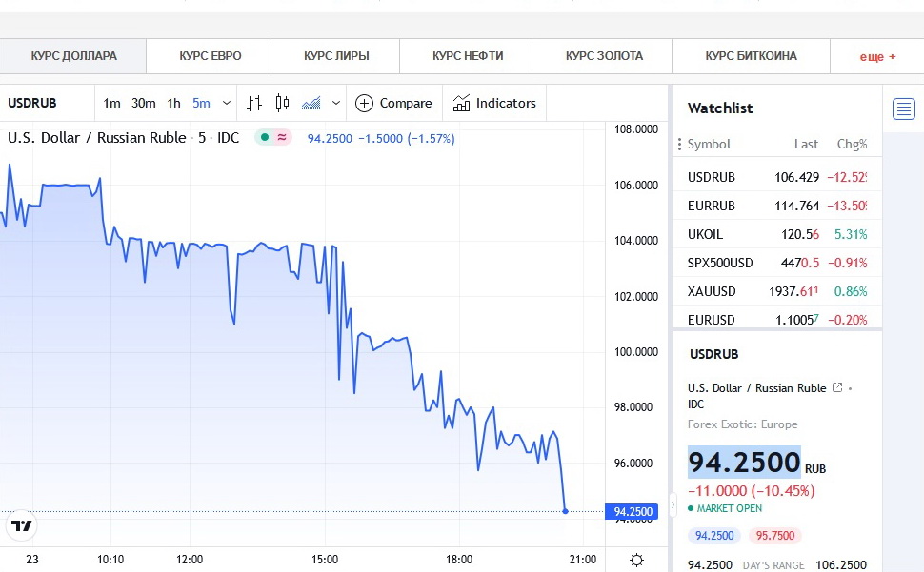Viewport: 924px width, 572px height.
Task: Select the 30m interval
Action: tap(144, 103)
